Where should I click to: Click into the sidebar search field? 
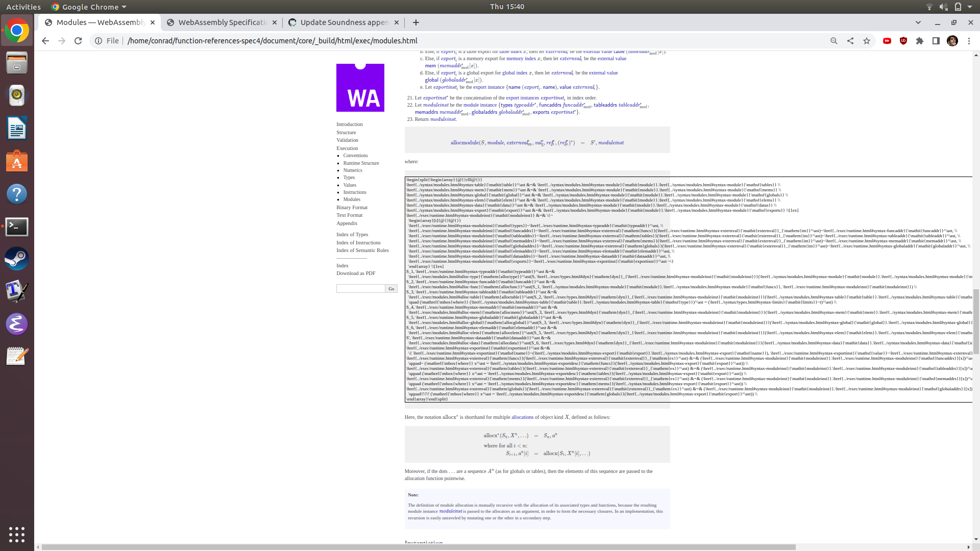pyautogui.click(x=360, y=289)
